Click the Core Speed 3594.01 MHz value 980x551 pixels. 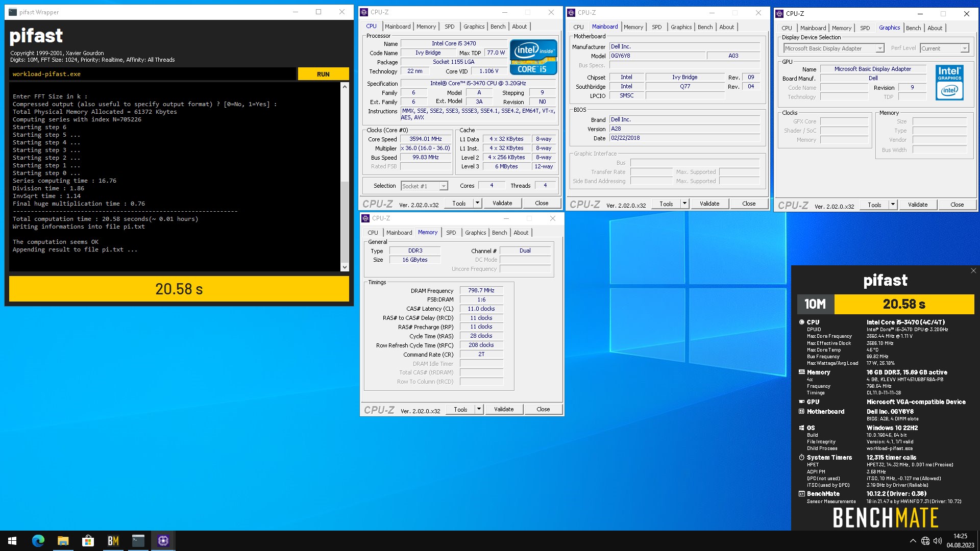point(426,139)
